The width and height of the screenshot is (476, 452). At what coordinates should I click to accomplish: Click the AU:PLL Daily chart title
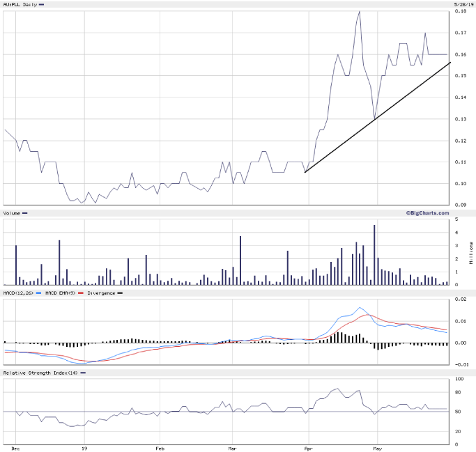point(20,5)
